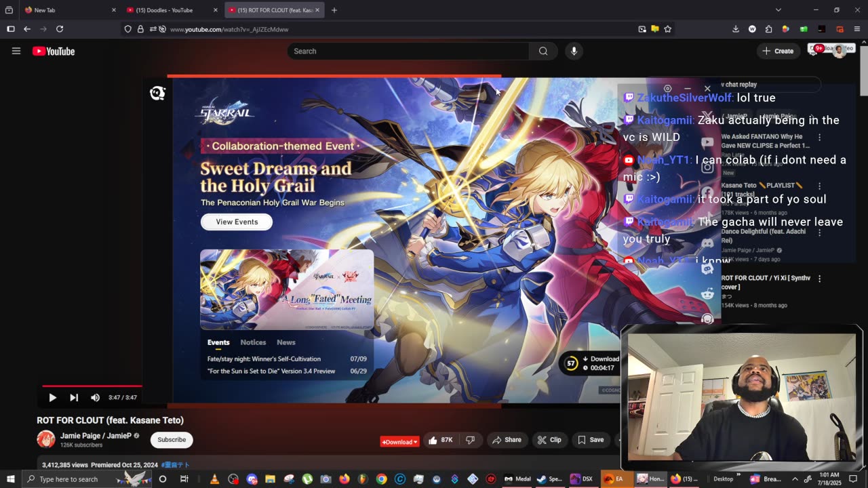Play the video
Image resolution: width=868 pixels, height=488 pixels.
tap(52, 398)
